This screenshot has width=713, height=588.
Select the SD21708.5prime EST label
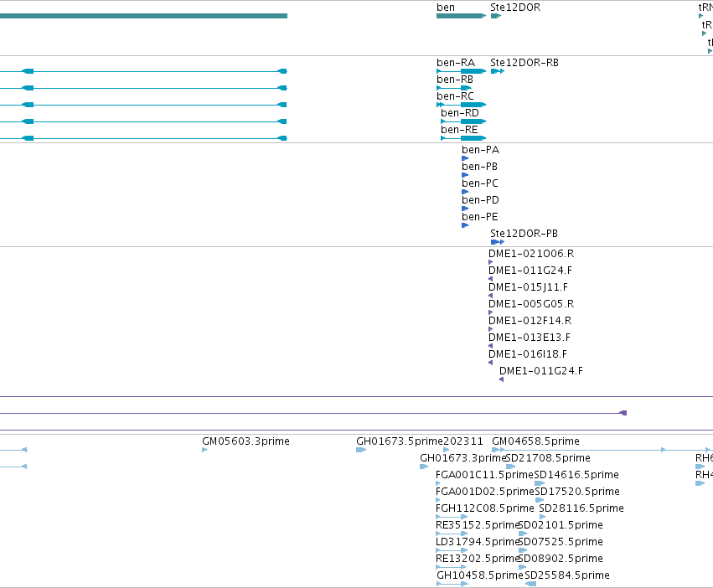pos(548,458)
